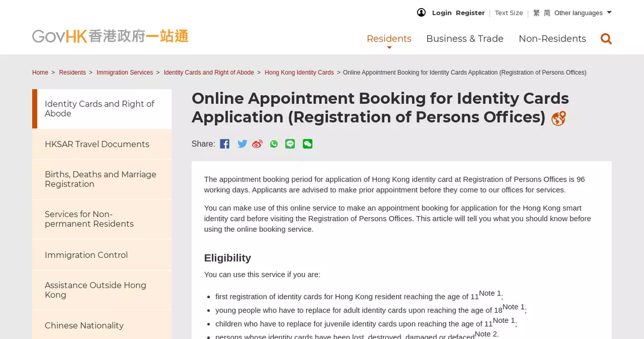Expand the Other languages dropdown
644x339 pixels.
pyautogui.click(x=583, y=13)
